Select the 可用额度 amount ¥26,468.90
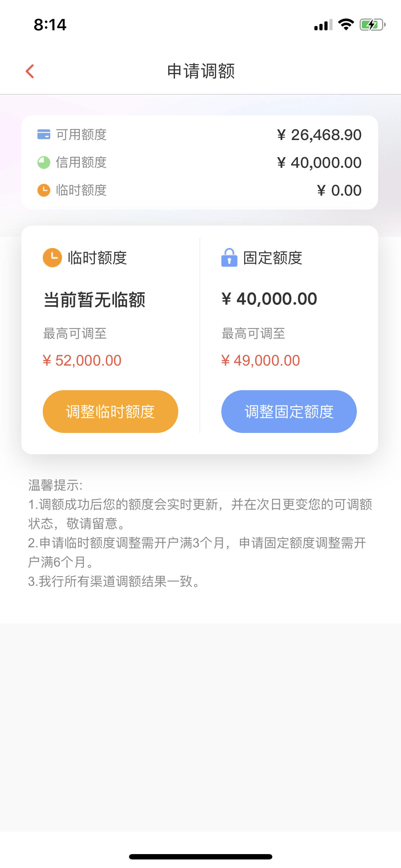 tap(319, 135)
